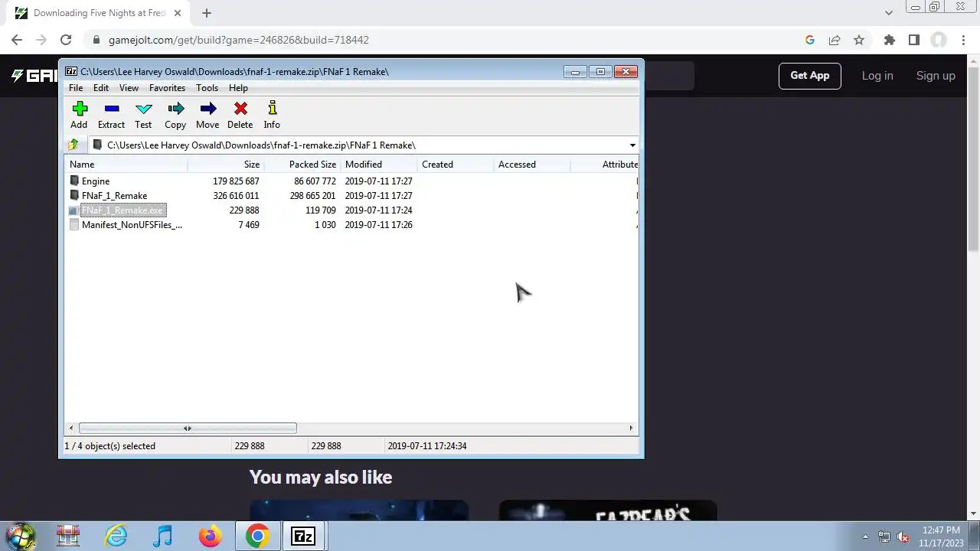The height and width of the screenshot is (551, 980).
Task: Select the Manifest_NonUFSFiles file
Action: click(132, 225)
